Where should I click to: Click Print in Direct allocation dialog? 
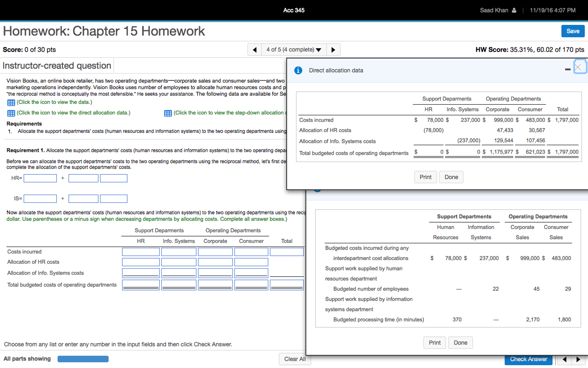click(425, 177)
